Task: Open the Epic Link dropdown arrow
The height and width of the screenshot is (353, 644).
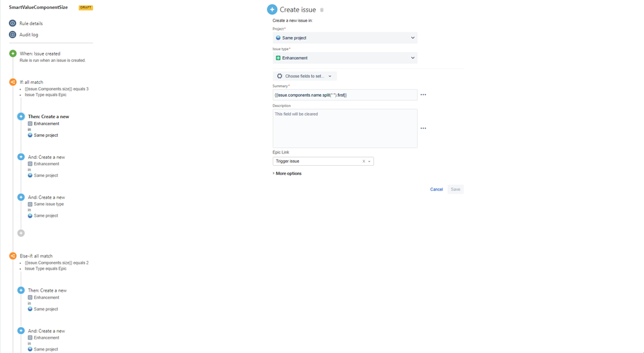Action: point(369,161)
